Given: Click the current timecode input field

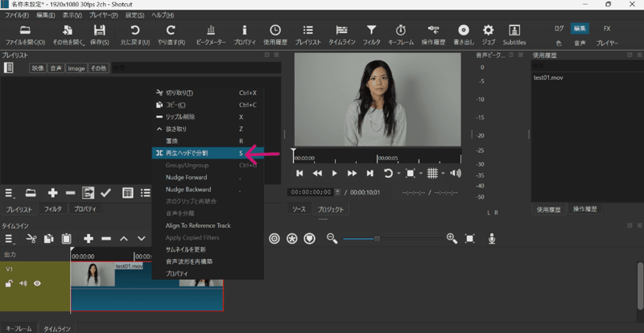Looking at the screenshot, I should point(311,192).
